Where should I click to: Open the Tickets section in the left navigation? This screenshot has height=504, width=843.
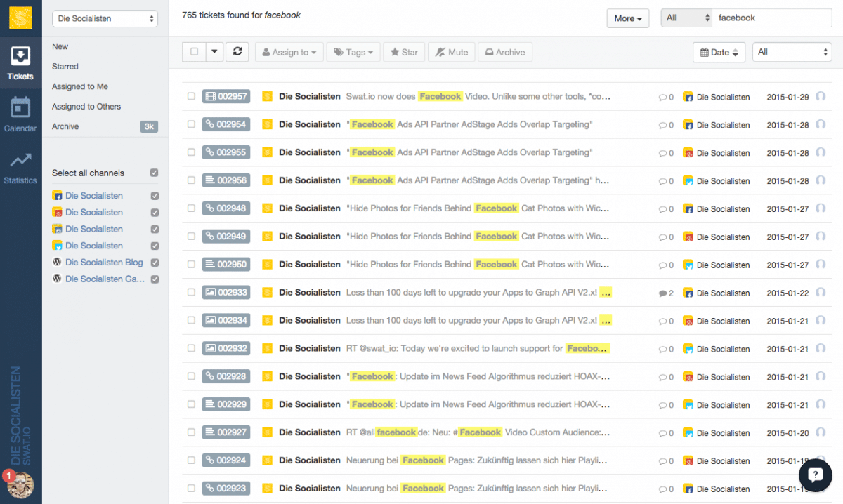pyautogui.click(x=20, y=63)
